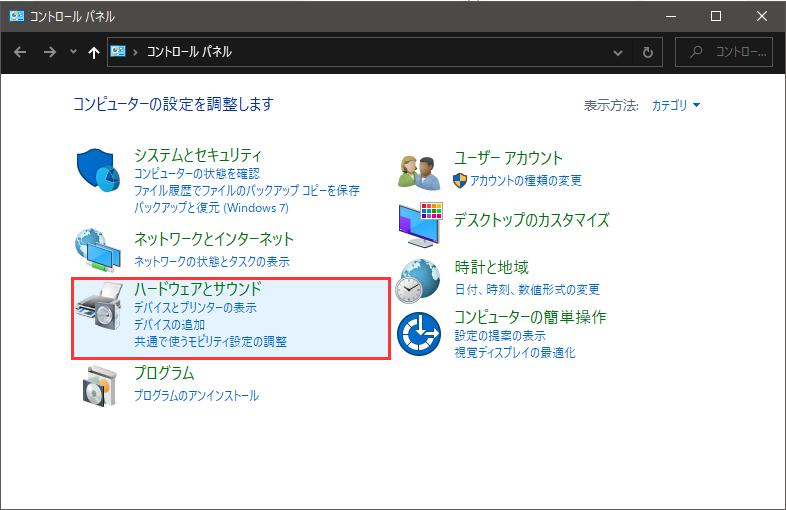This screenshot has height=510, width=786.
Task: Click the Control Panel icon in address bar
Action: pyautogui.click(x=118, y=51)
